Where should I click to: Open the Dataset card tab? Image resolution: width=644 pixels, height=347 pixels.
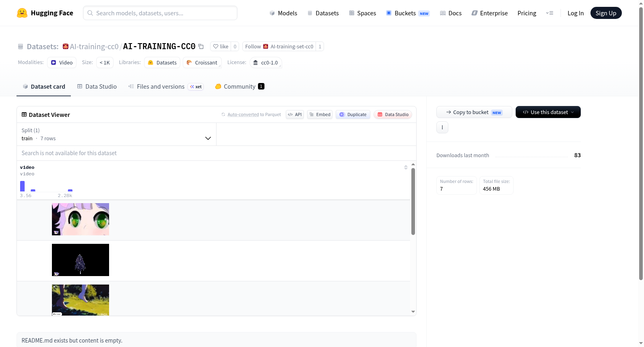43,86
